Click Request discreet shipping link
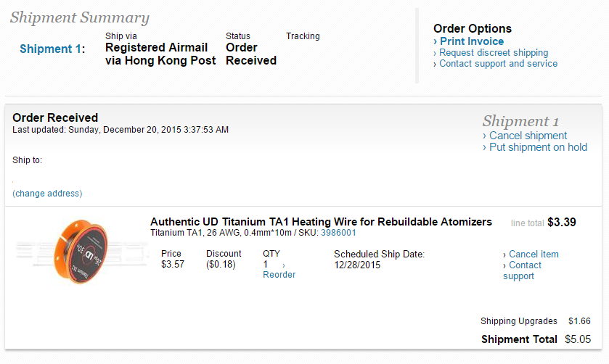The height and width of the screenshot is (364, 609). click(x=494, y=53)
